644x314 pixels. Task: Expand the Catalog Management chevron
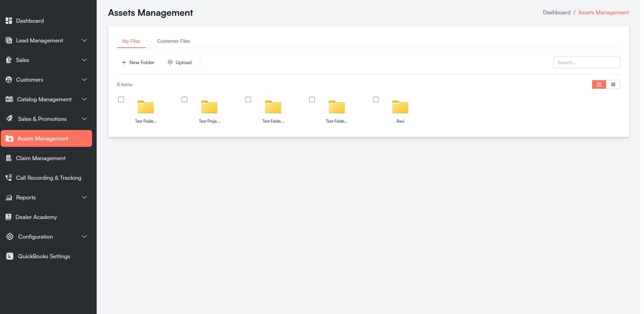84,99
